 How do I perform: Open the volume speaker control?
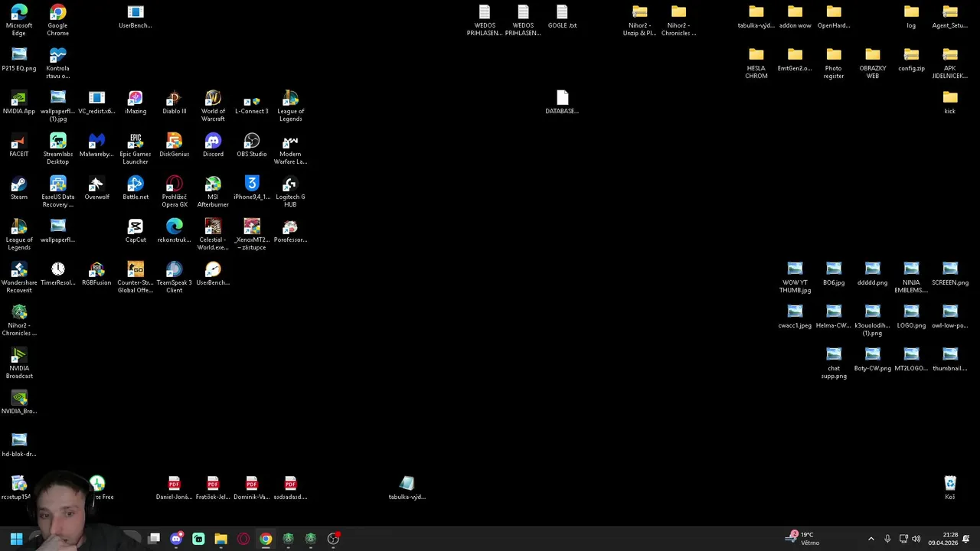pyautogui.click(x=916, y=539)
